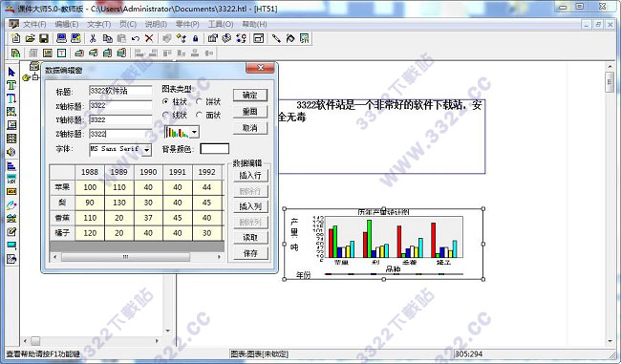621x364 pixels.
Task: Open the chart style preview dropdown
Action: click(194, 132)
